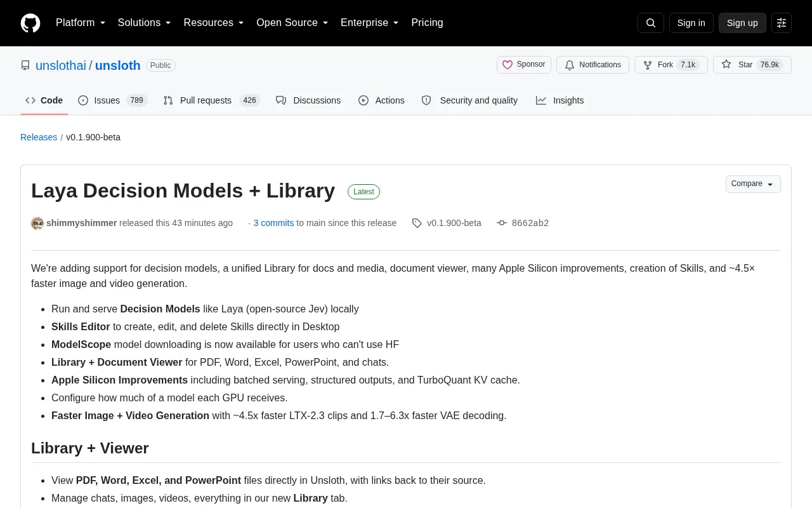Image resolution: width=812 pixels, height=508 pixels.
Task: Click the "Laya Decision Models + Library" title
Action: [x=183, y=190]
